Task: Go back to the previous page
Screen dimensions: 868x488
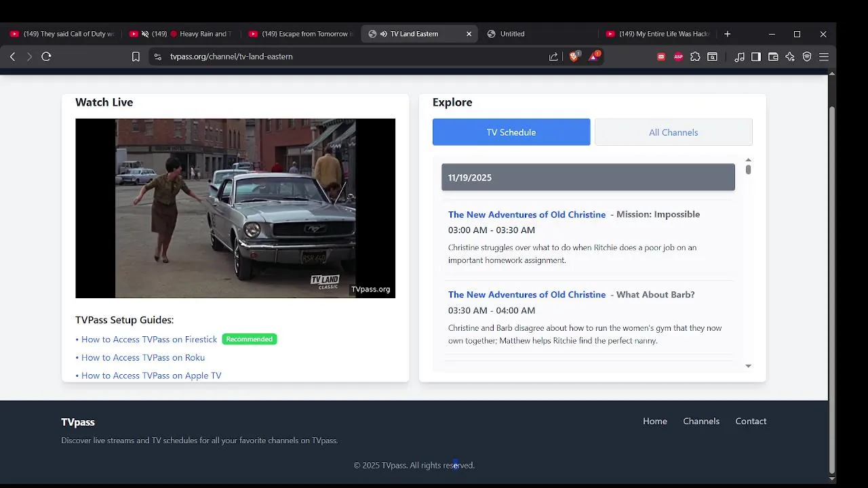Action: (12, 57)
